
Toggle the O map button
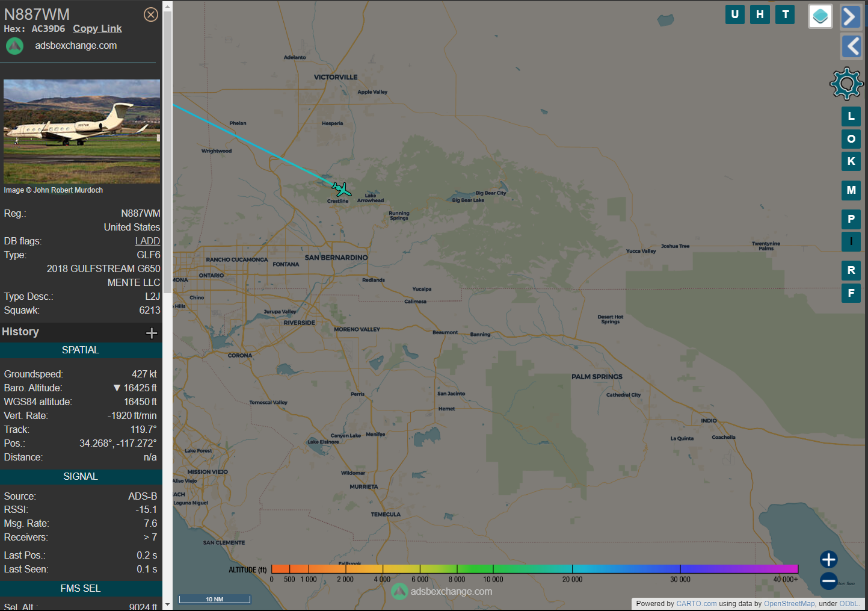[x=851, y=139]
